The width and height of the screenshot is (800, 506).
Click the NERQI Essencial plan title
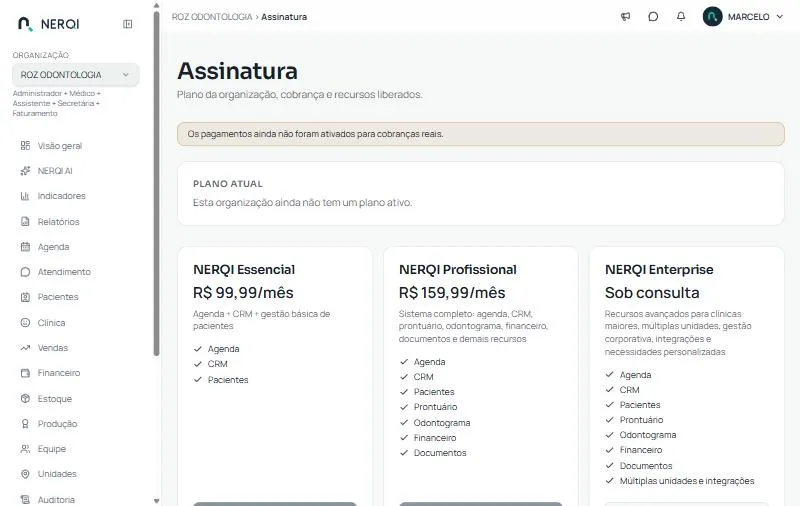pyautogui.click(x=244, y=269)
